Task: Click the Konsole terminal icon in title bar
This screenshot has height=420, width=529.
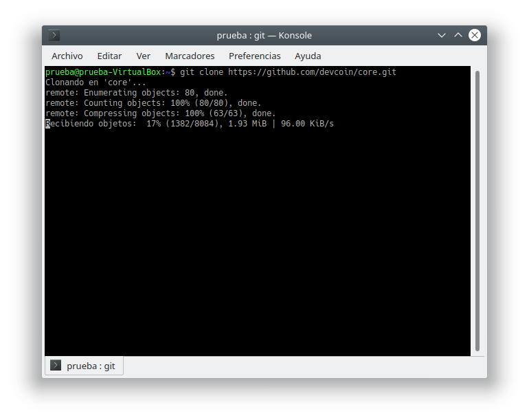Action: (54, 35)
